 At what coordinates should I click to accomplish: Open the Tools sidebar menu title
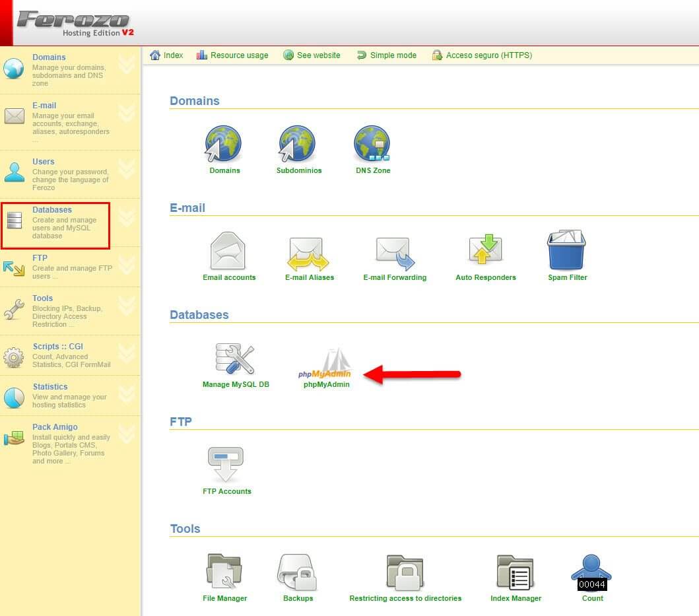(42, 298)
